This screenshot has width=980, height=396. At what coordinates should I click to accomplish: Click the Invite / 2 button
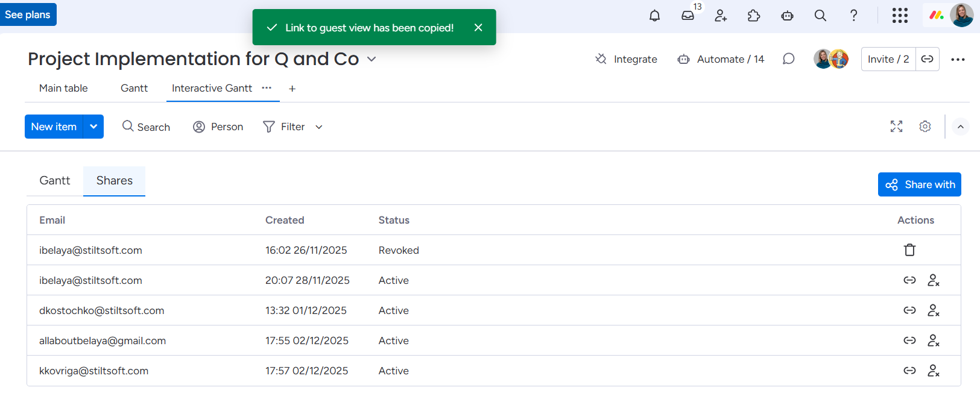[x=888, y=59]
